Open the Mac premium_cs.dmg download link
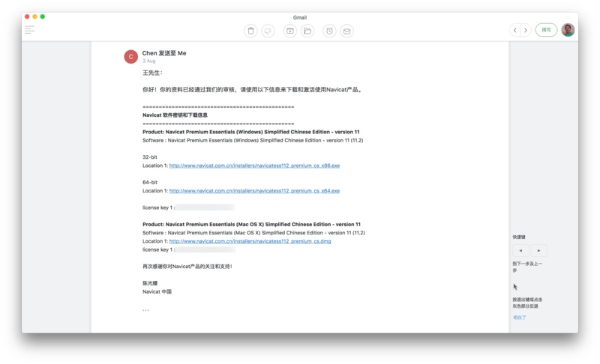Viewport: 600px width, 364px height. (250, 241)
